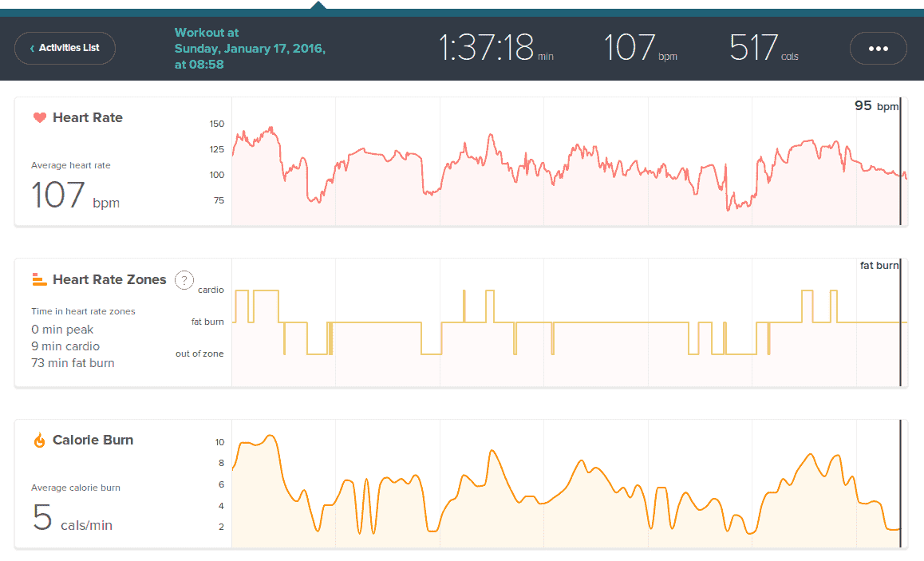Open the three-dots more options menu
The height and width of the screenshot is (561, 924).
point(878,48)
